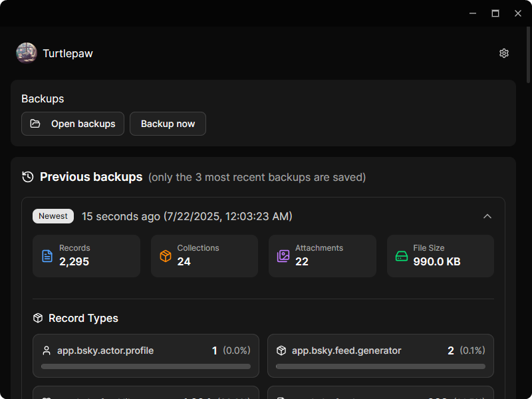The width and height of the screenshot is (532, 399).
Task: Click the person icon for app.bsky.actor.profile
Action: coord(47,350)
